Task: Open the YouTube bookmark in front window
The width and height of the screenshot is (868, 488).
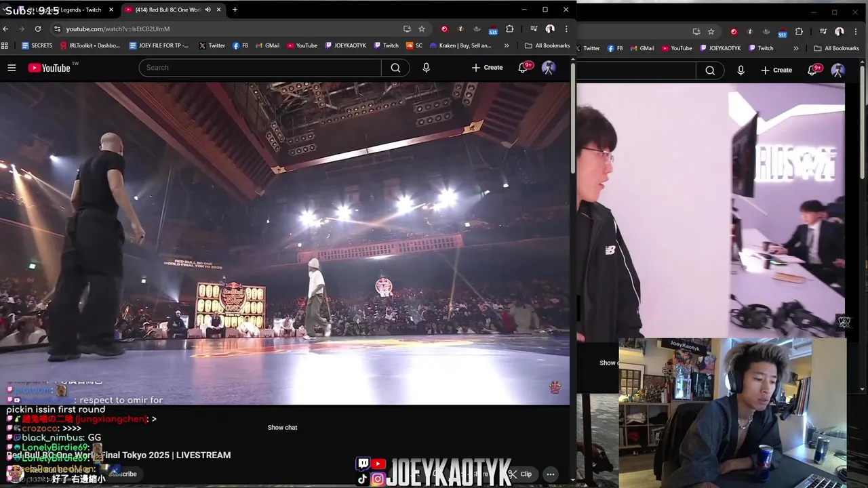Action: click(x=302, y=46)
